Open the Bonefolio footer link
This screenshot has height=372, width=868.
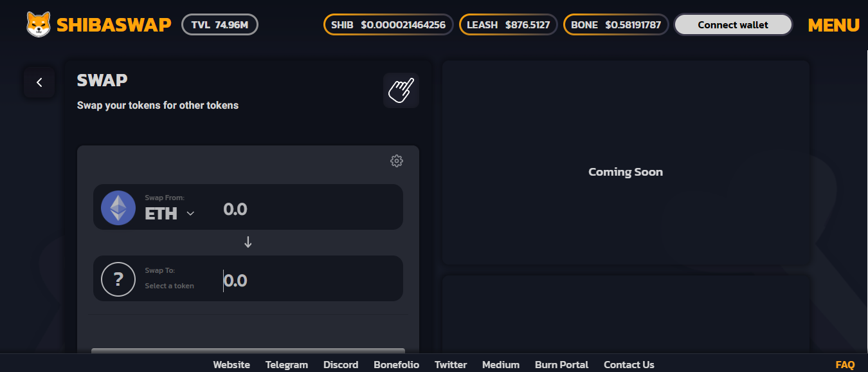397,365
